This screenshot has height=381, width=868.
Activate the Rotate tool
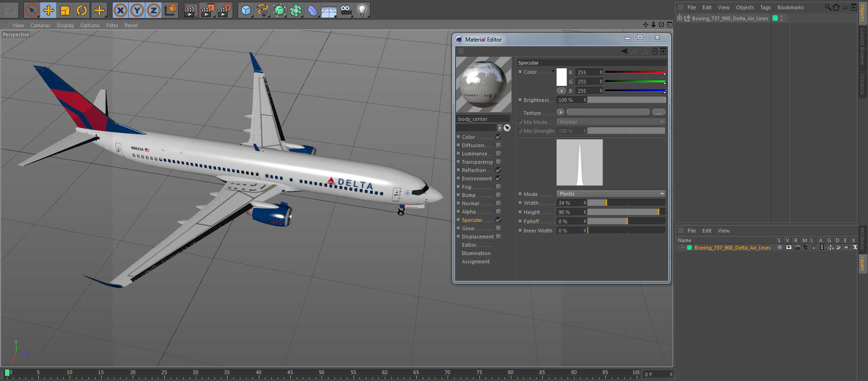[82, 10]
